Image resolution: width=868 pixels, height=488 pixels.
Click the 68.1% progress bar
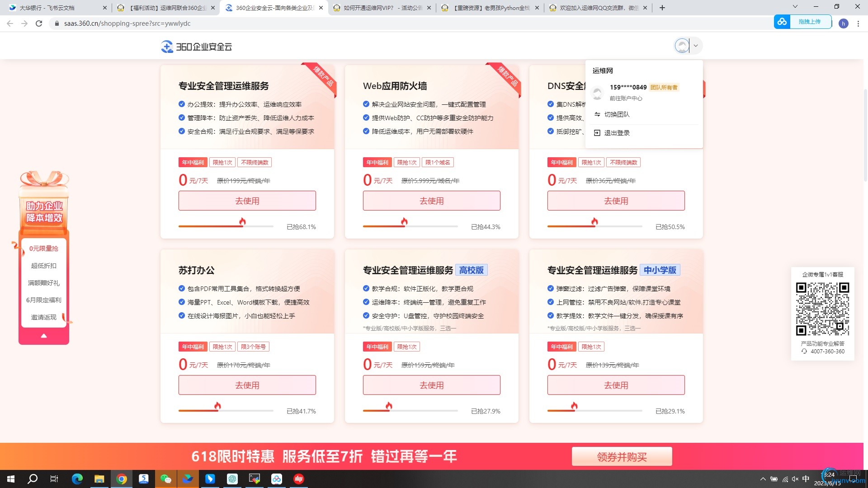226,226
